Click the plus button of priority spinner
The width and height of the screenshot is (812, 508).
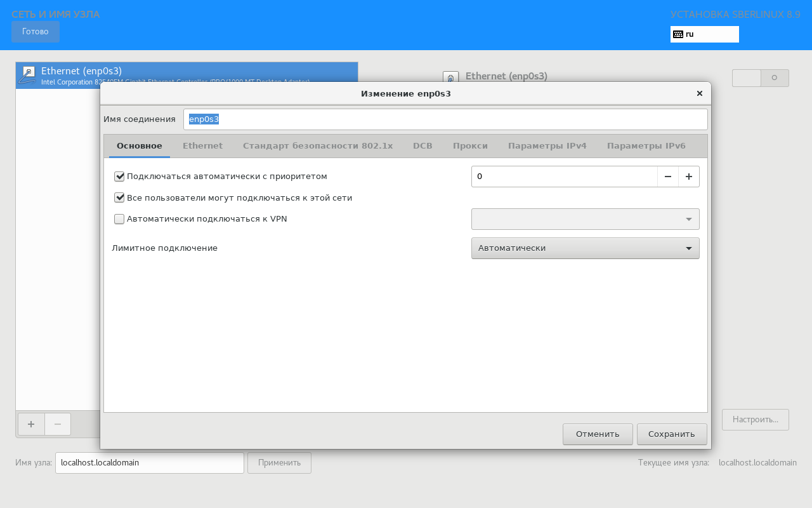[688, 177]
